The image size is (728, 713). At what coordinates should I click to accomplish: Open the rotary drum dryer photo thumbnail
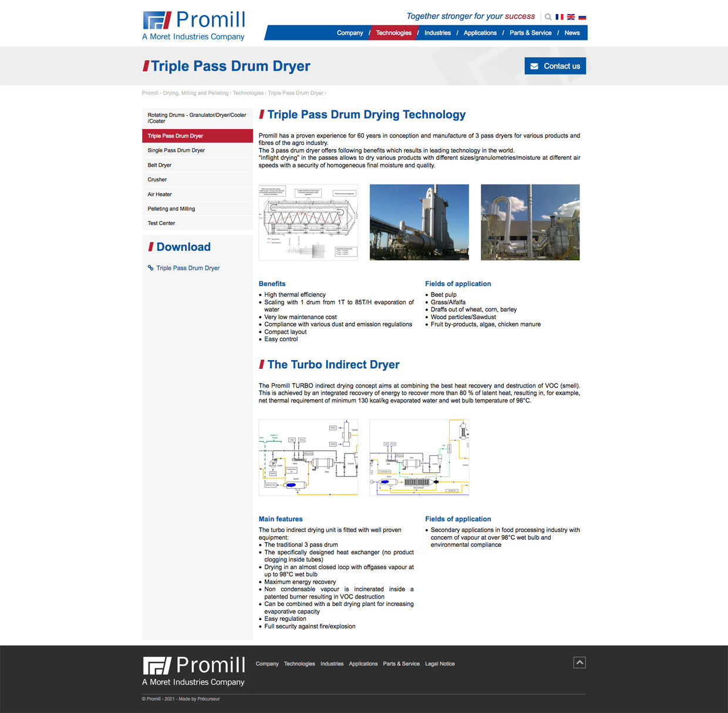click(x=419, y=222)
